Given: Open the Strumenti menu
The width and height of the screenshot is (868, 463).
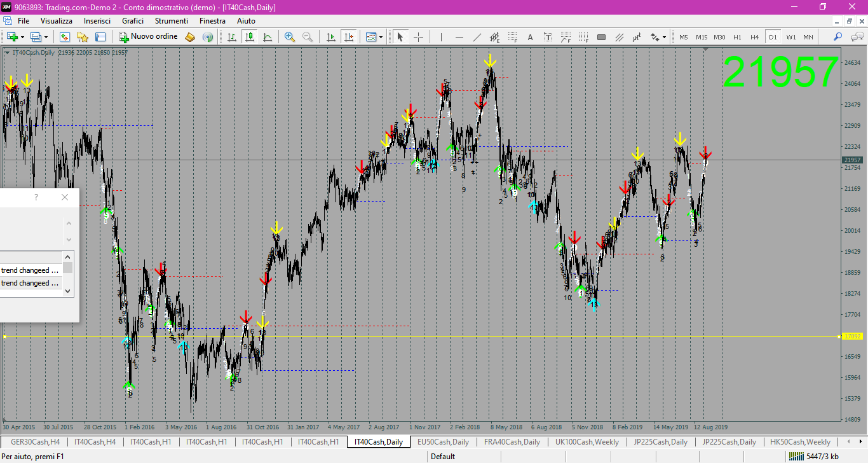Looking at the screenshot, I should 172,21.
